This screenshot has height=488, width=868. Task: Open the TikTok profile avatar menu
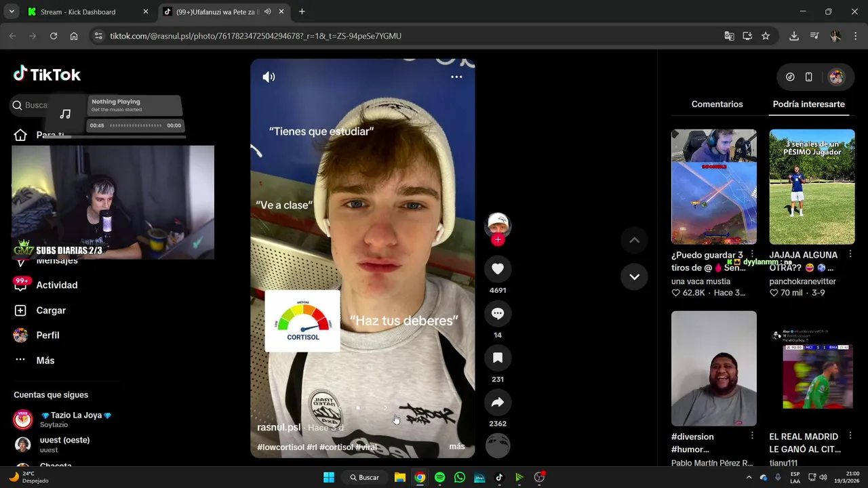pyautogui.click(x=837, y=77)
